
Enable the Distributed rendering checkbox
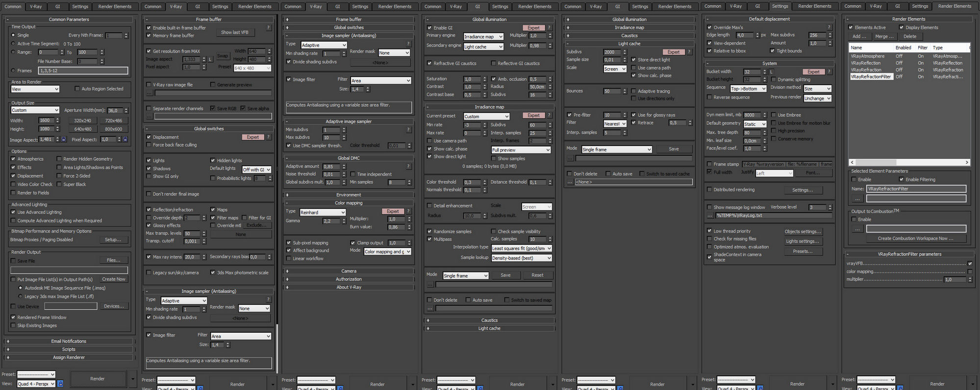pyautogui.click(x=709, y=190)
